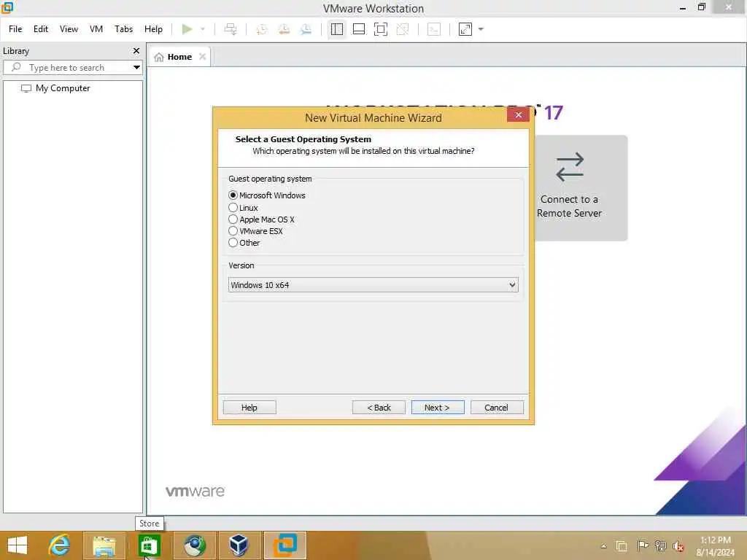This screenshot has width=747, height=560.
Task: Click the < Back button
Action: click(x=379, y=408)
